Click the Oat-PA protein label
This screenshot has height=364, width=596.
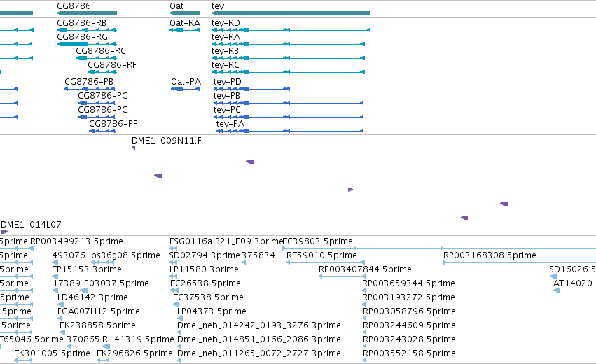(x=186, y=82)
